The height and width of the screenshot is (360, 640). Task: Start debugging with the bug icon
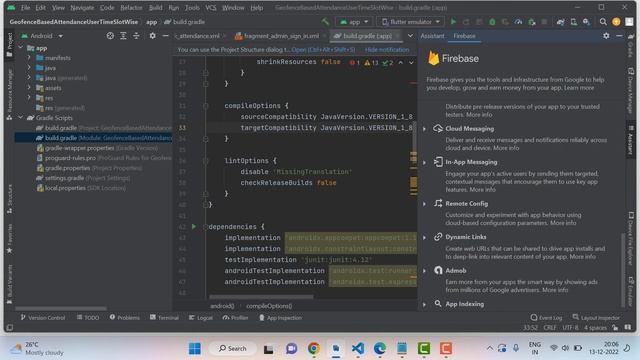tap(492, 22)
